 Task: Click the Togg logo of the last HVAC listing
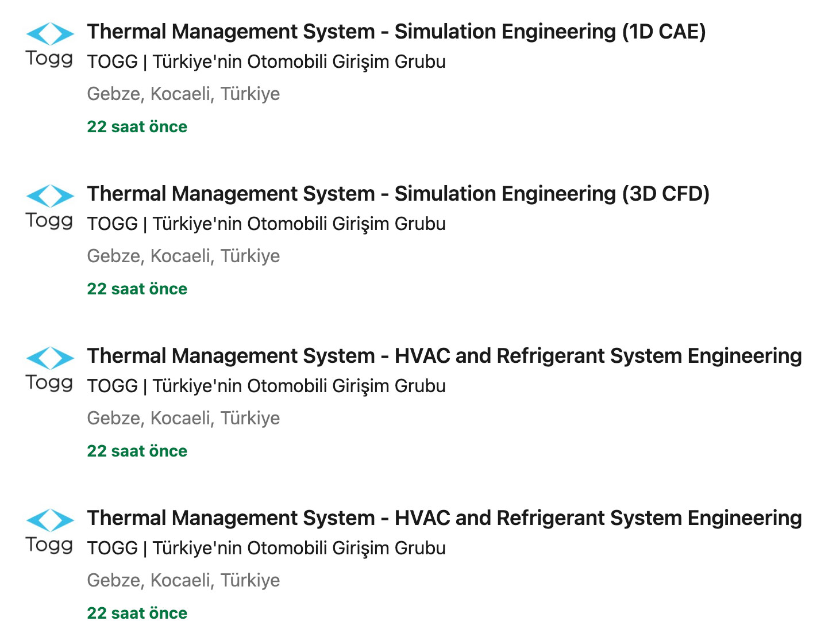(50, 532)
